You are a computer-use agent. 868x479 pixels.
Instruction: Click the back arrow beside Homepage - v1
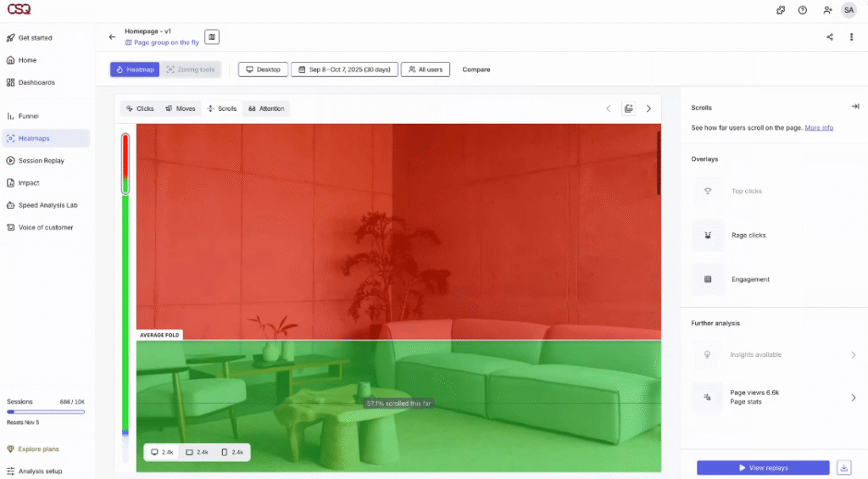click(112, 37)
